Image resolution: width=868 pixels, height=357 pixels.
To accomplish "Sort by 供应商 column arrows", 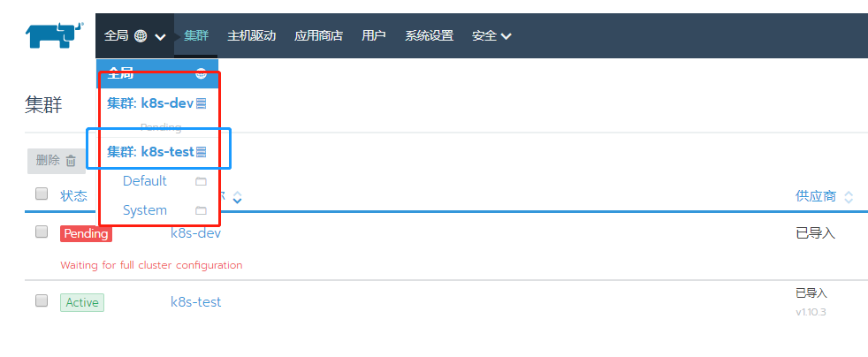I will [x=848, y=196].
